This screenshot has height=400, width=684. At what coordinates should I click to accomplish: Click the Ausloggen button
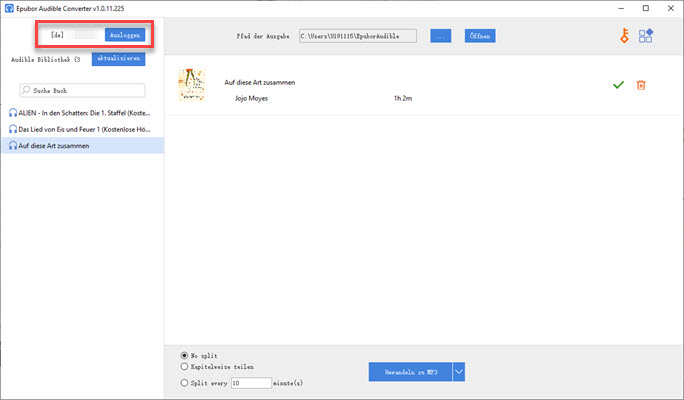tap(125, 35)
